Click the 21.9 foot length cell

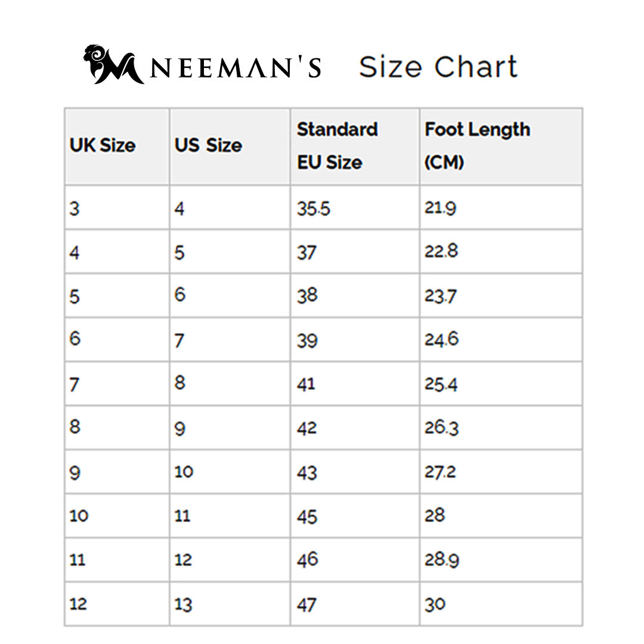pos(441,208)
